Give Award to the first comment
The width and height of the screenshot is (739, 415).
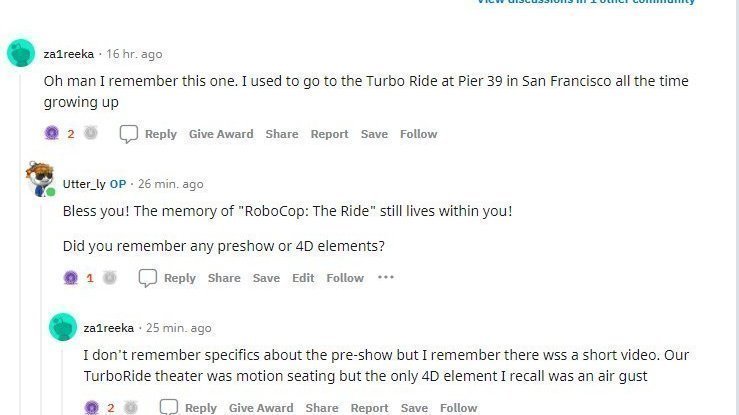221,134
